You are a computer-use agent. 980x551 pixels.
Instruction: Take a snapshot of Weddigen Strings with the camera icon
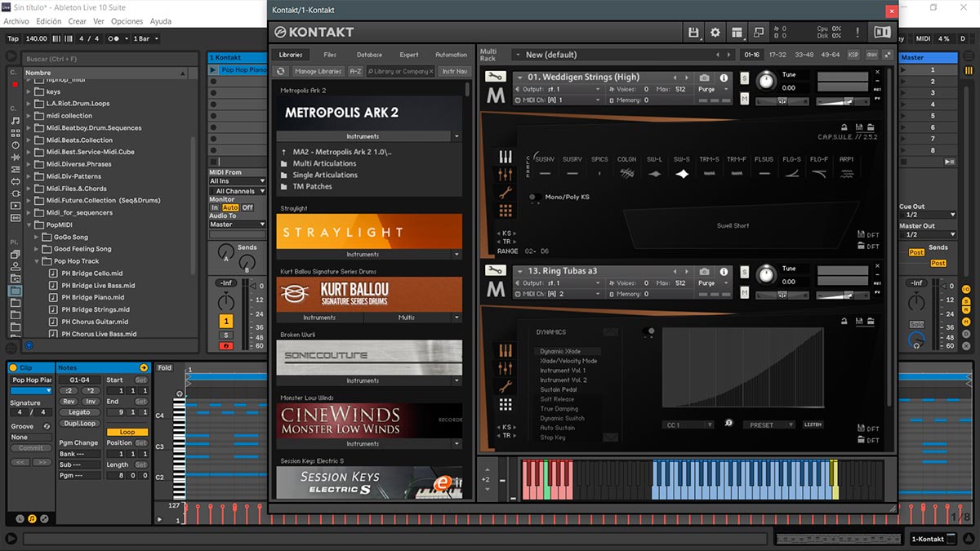[705, 78]
